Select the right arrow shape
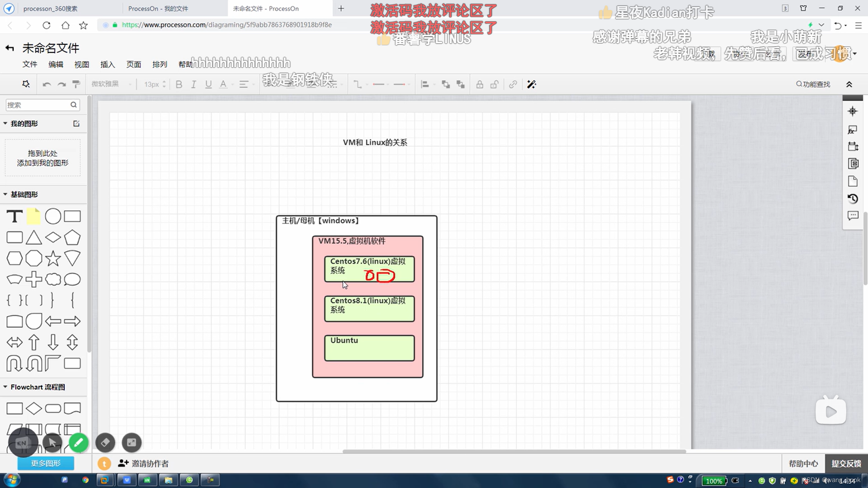This screenshot has width=868, height=488. tap(72, 321)
